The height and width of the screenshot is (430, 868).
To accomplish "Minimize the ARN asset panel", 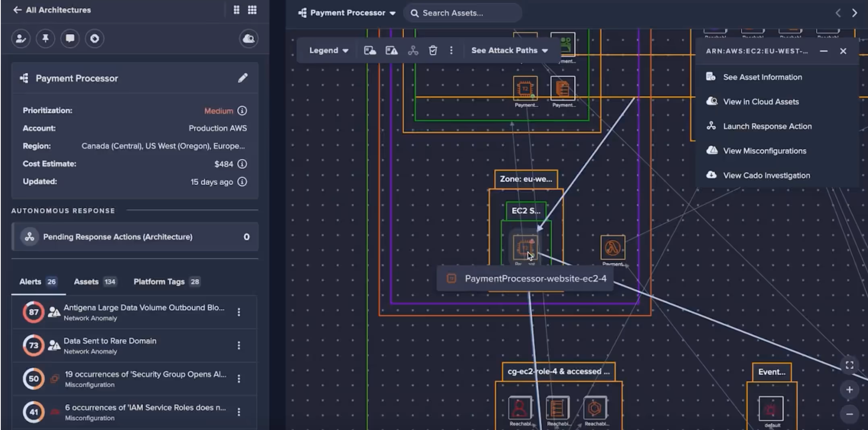I will (x=824, y=51).
